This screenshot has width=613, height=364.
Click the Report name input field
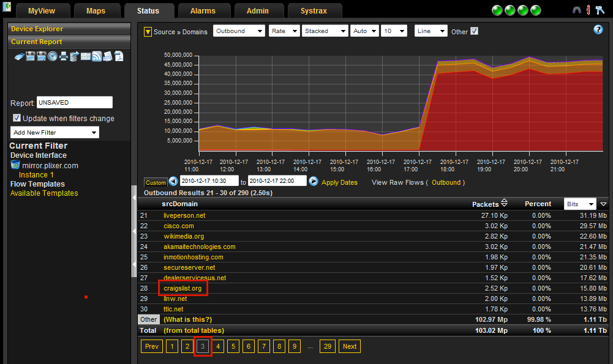tap(75, 103)
